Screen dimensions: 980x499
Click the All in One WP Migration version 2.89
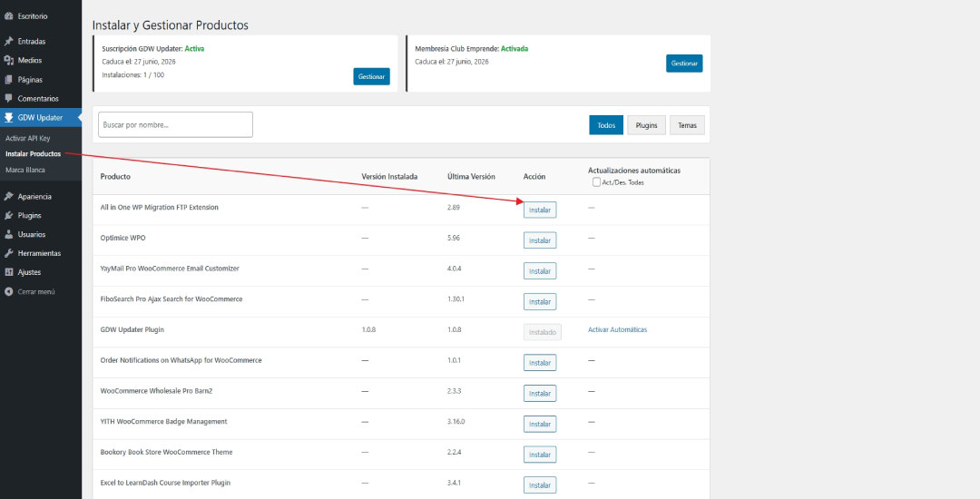[x=454, y=208]
